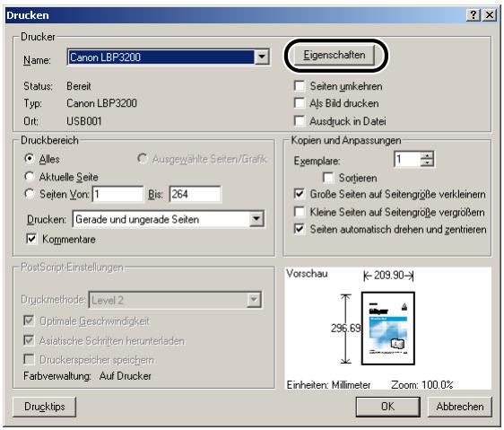
Task: Open the Drucktips button
Action: click(44, 407)
